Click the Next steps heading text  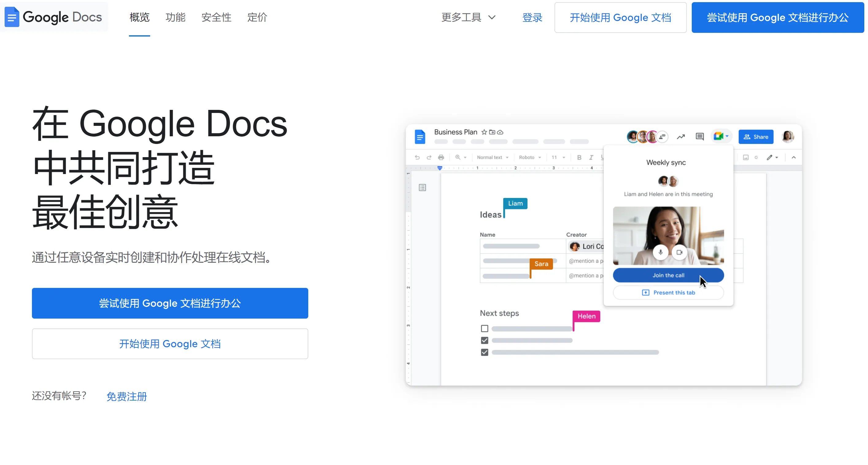pyautogui.click(x=499, y=313)
